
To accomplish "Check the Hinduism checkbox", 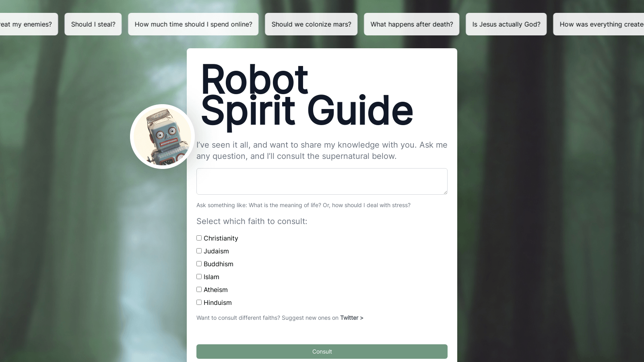I will (x=199, y=302).
